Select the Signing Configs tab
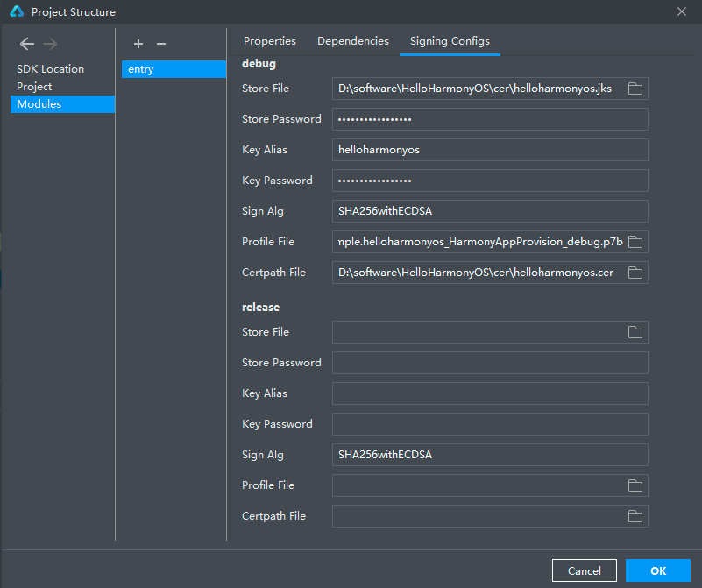Viewport: 702px width, 588px height. tap(450, 41)
